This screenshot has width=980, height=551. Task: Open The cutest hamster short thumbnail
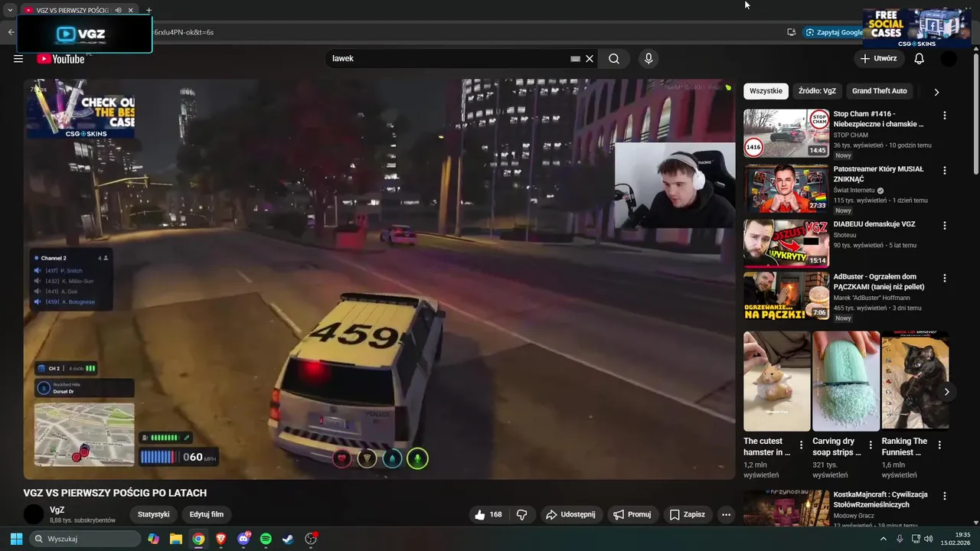point(776,381)
